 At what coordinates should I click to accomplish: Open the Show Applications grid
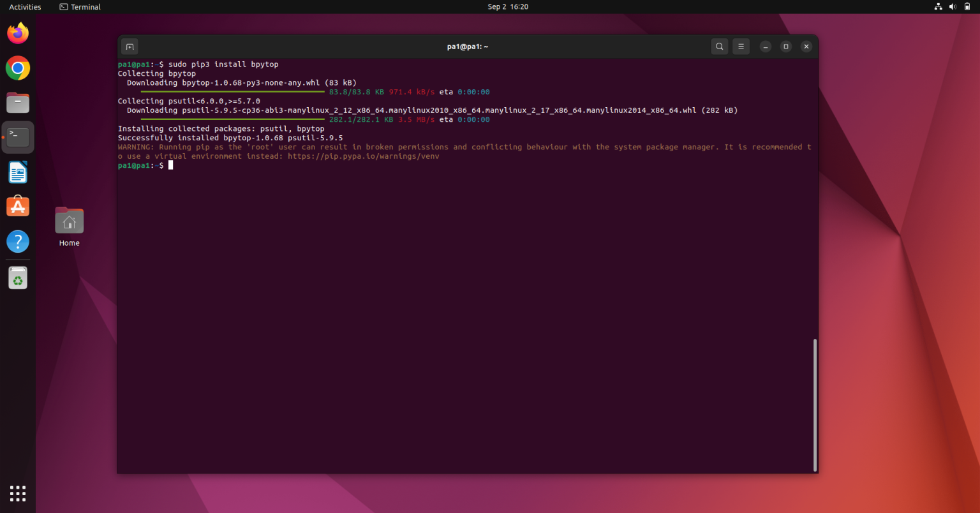[x=17, y=493]
